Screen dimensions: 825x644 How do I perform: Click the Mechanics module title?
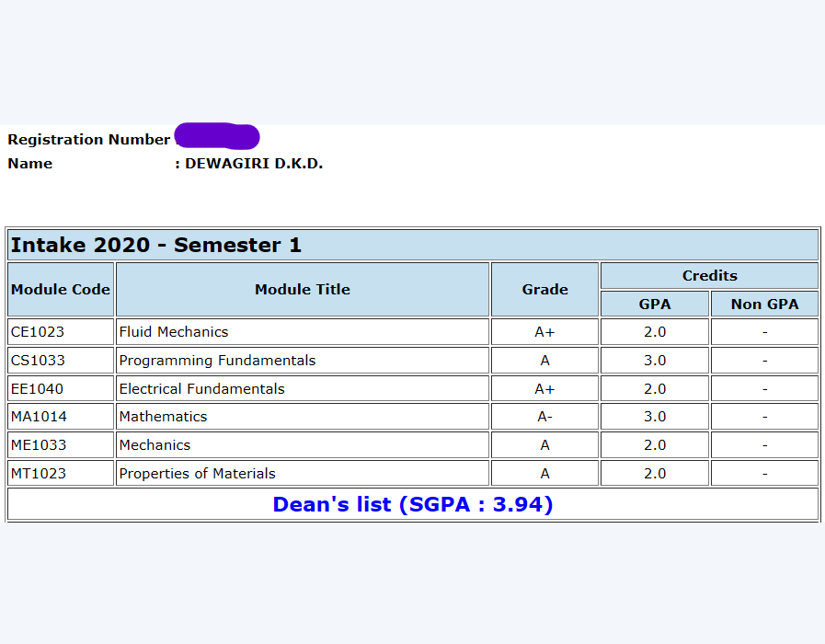(x=155, y=444)
